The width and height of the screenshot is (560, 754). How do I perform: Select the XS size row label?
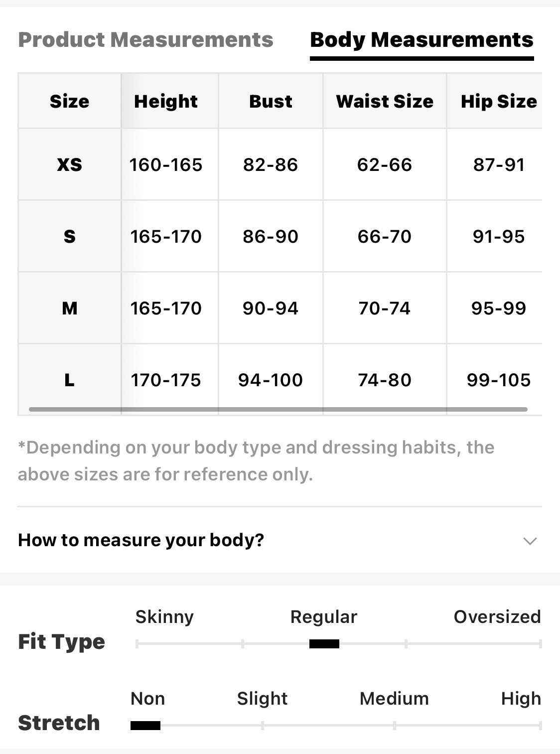click(x=69, y=164)
